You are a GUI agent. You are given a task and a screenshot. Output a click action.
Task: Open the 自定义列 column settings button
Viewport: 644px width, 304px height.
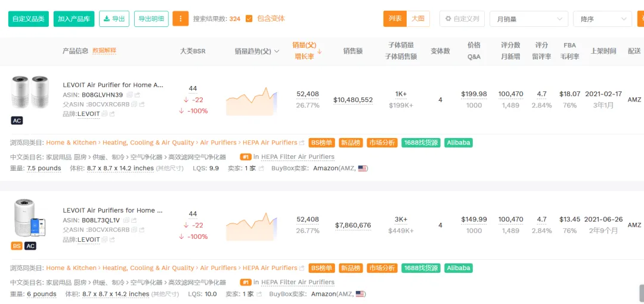(462, 19)
